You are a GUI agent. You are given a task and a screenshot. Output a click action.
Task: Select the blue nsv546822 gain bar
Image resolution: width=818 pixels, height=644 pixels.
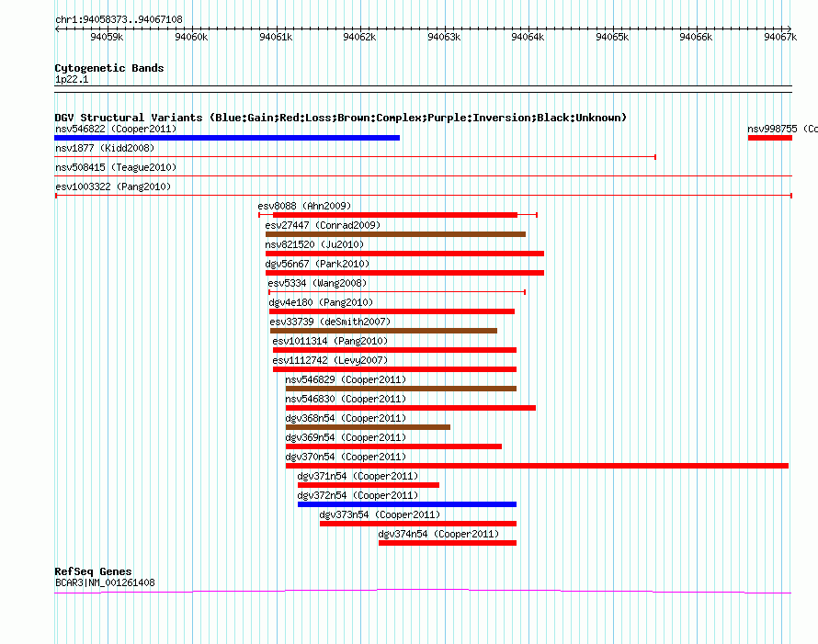pyautogui.click(x=227, y=138)
